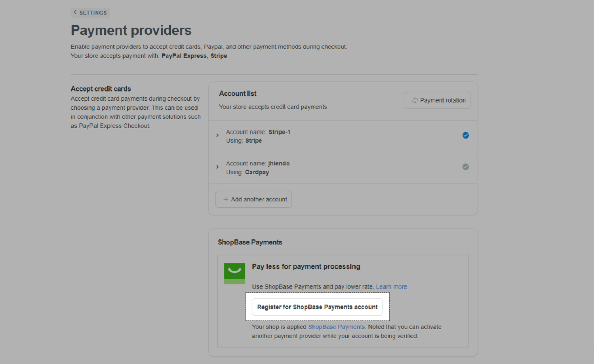Click the plus icon for adding an account
The width and height of the screenshot is (594, 364).
(226, 199)
